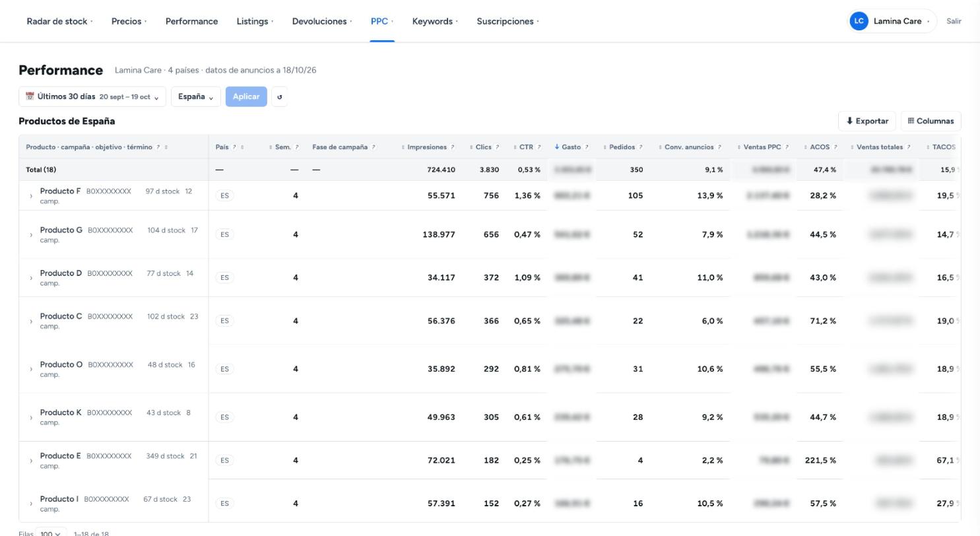Open the Keywords navigation menu
This screenshot has width=980, height=536.
click(x=435, y=21)
